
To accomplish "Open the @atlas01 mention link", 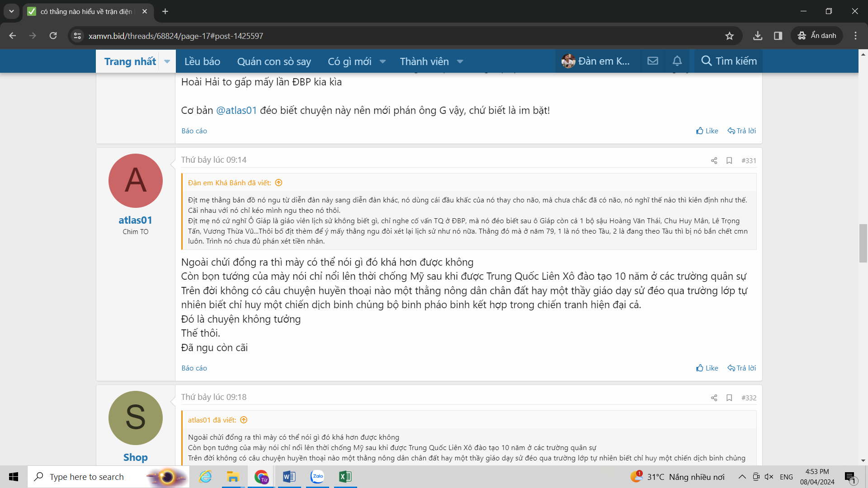I will 236,110.
